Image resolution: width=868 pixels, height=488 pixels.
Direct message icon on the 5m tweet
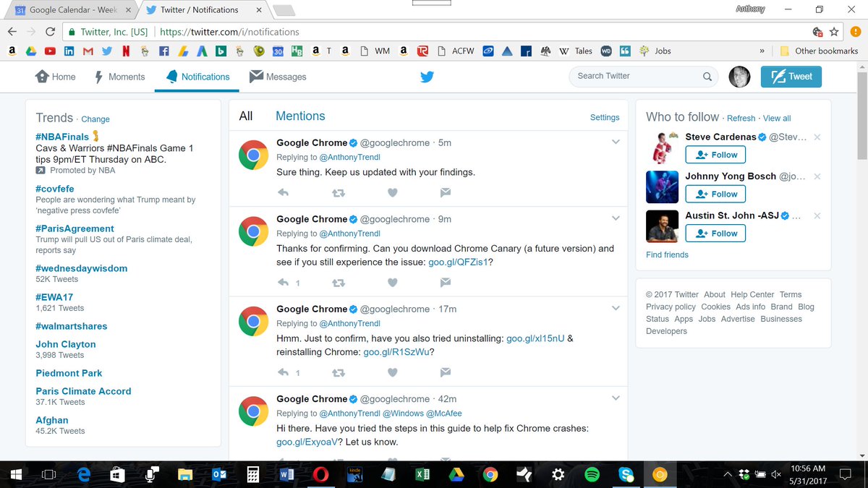[446, 193]
